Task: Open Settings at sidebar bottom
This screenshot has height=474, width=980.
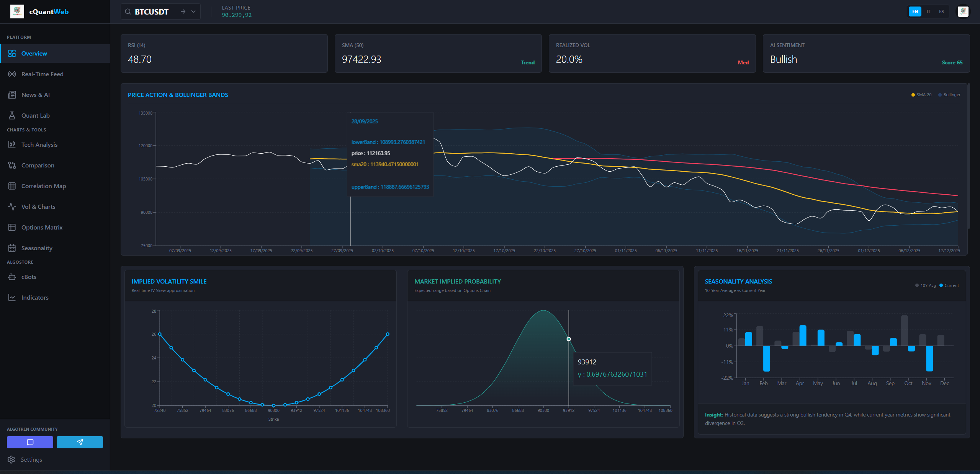Action: point(31,459)
